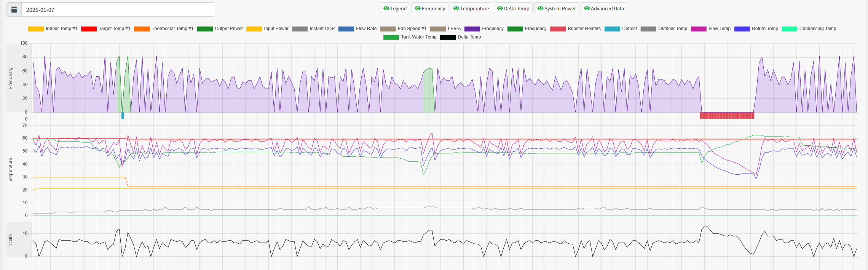Click the Indoor Temp #1 yellow swatch

point(36,29)
